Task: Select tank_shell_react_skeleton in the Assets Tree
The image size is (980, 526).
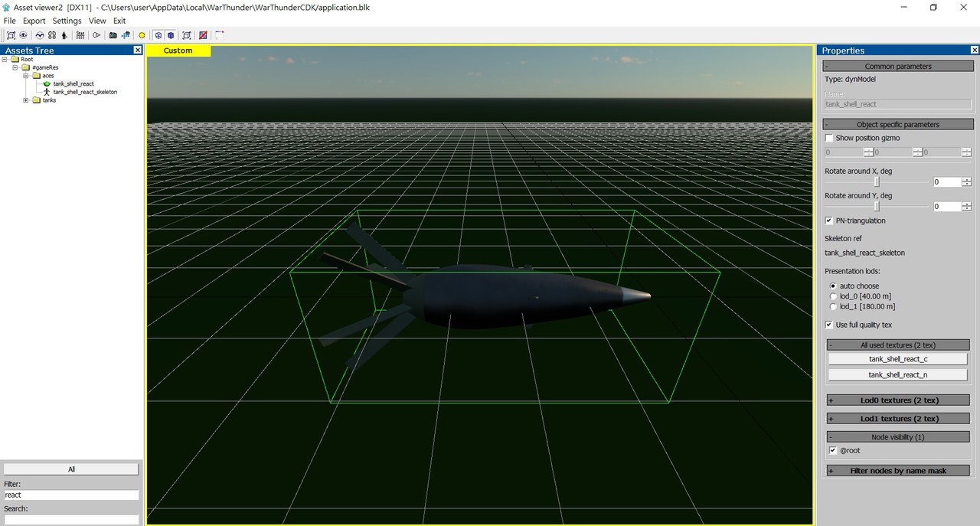Action: (85, 92)
